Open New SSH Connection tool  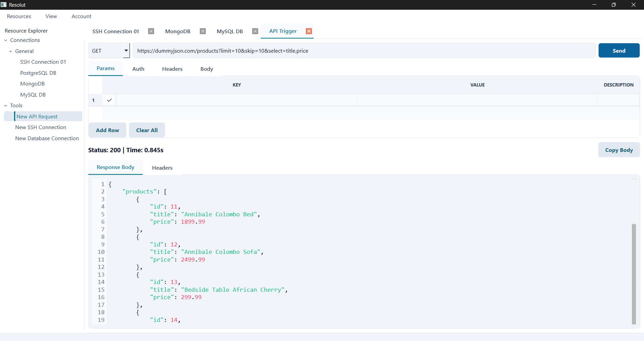[41, 127]
